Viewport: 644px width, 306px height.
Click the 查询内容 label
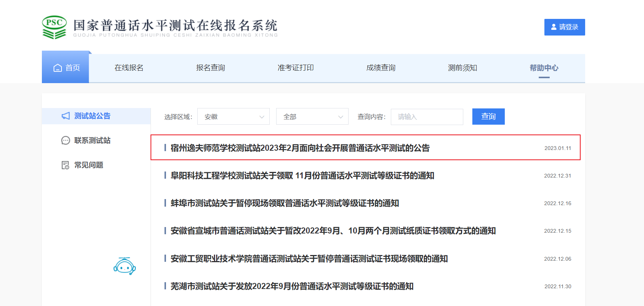[x=372, y=117]
